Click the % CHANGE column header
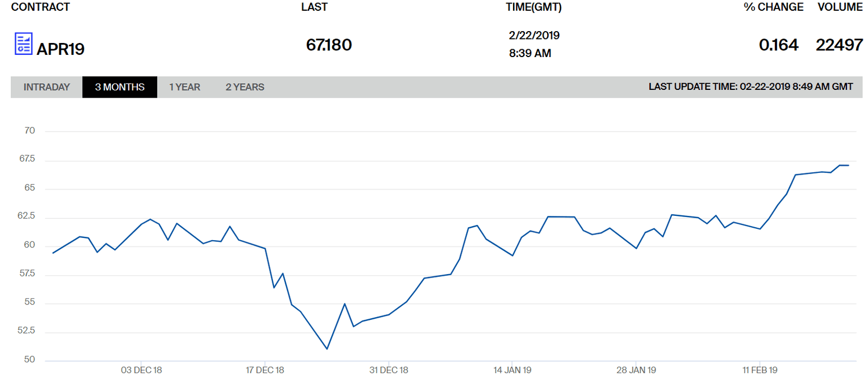Viewport: 868px width, 386px height. click(x=774, y=7)
